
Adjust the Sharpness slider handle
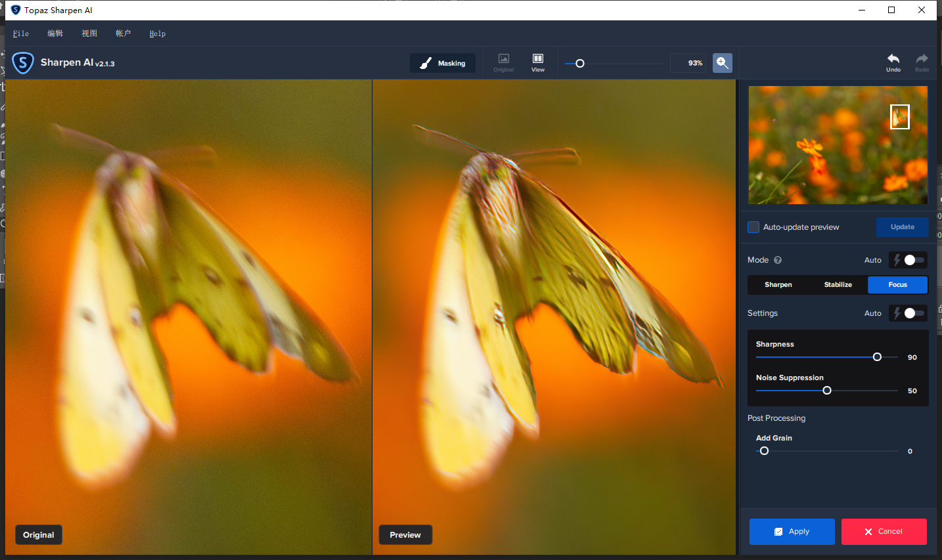pos(877,357)
